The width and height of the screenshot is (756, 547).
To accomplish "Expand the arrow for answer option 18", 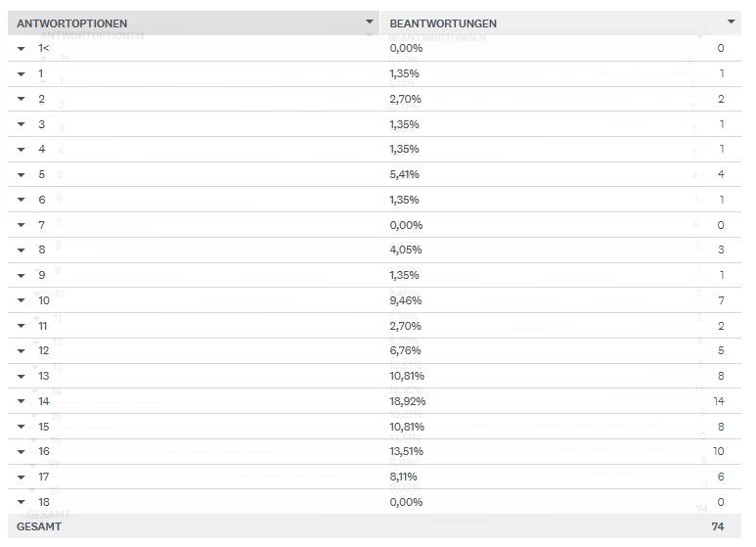I will click(x=22, y=502).
